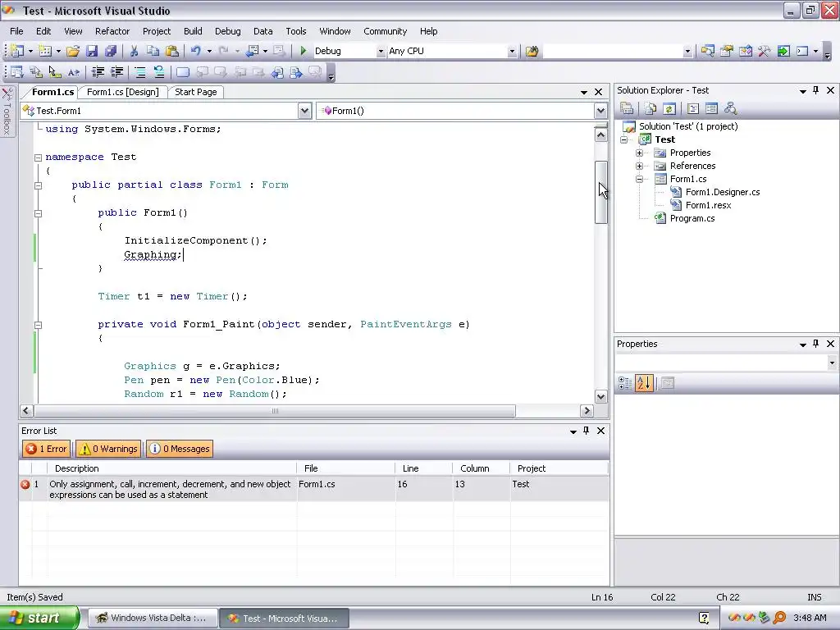
Task: Switch to the Form1.cs [Design] tab
Action: click(123, 92)
